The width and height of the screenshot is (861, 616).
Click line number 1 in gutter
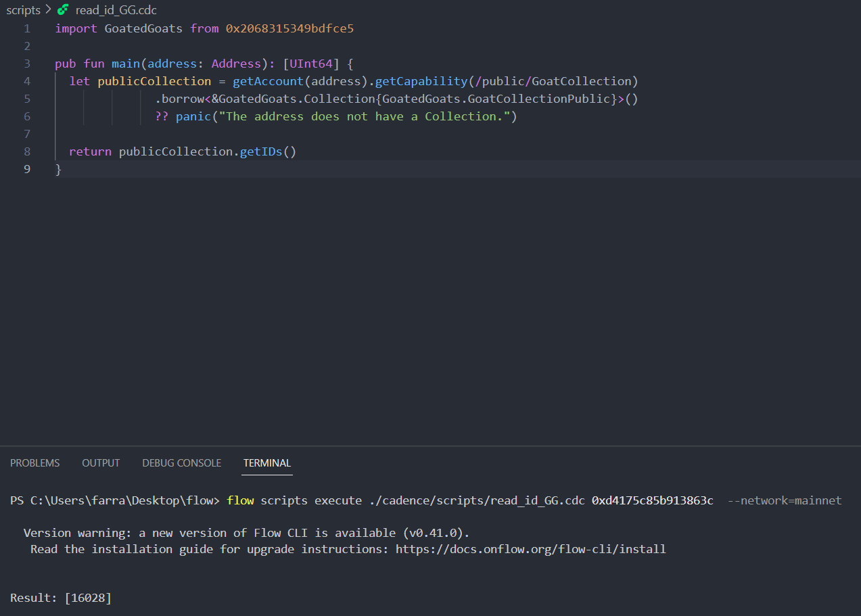pyautogui.click(x=27, y=28)
